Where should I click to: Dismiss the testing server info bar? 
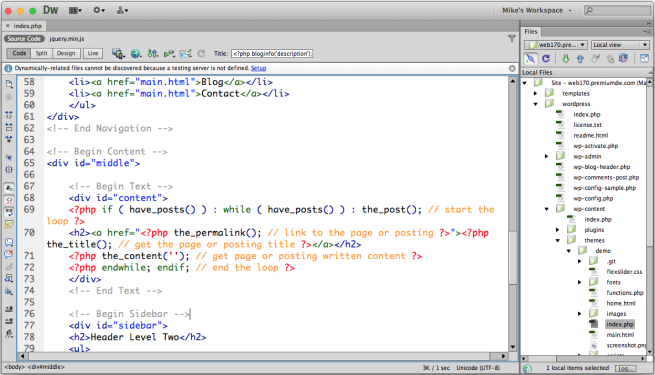point(512,68)
